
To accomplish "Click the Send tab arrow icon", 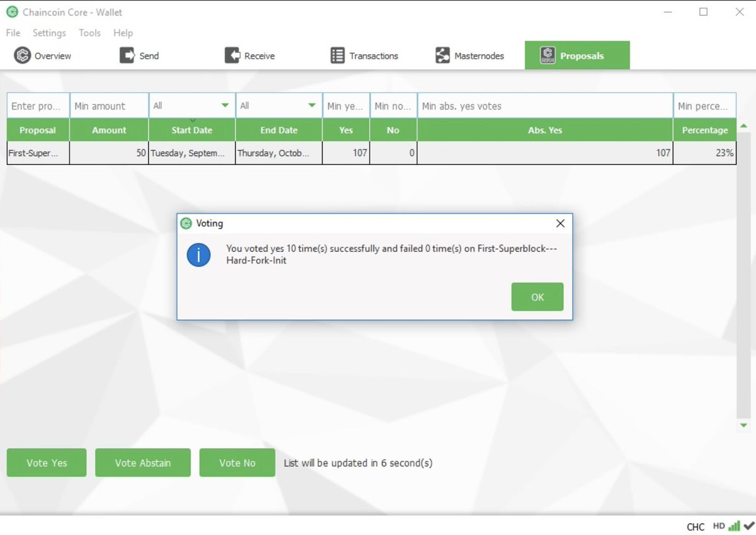I will pos(127,55).
